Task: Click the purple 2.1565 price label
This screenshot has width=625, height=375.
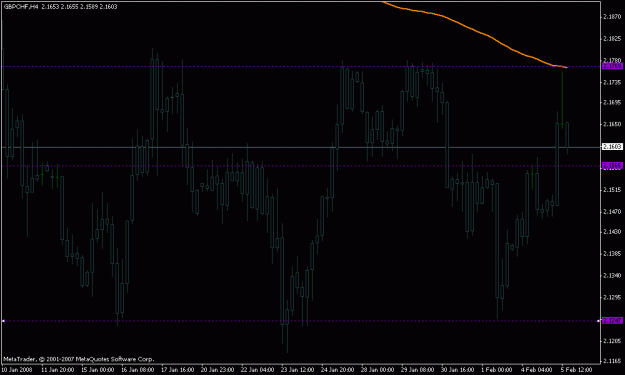Action: pos(612,166)
